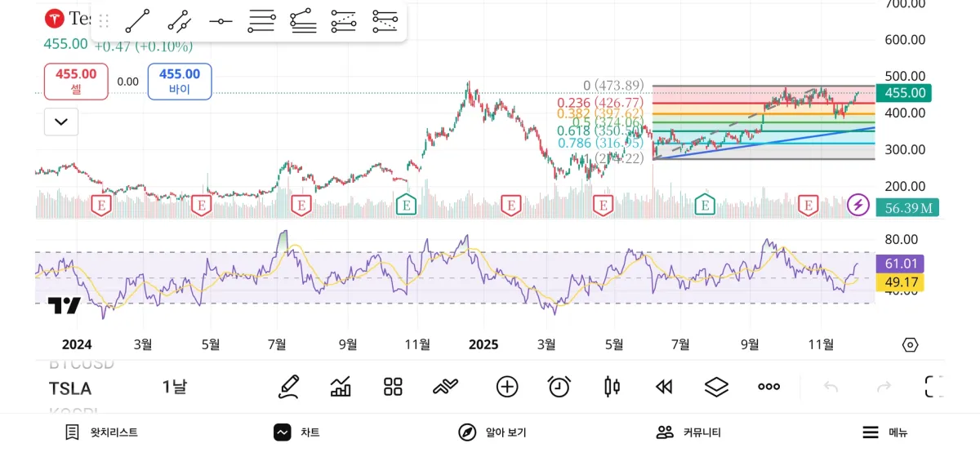Buy at 455.00 바이 button
Screen dimensions: 980x452
click(x=180, y=81)
